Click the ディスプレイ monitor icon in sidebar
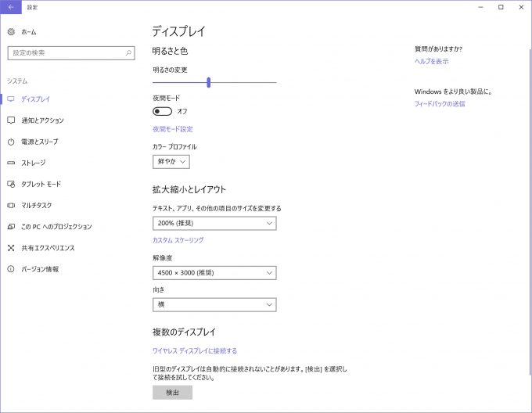Image resolution: width=532 pixels, height=413 pixels. tap(11, 99)
